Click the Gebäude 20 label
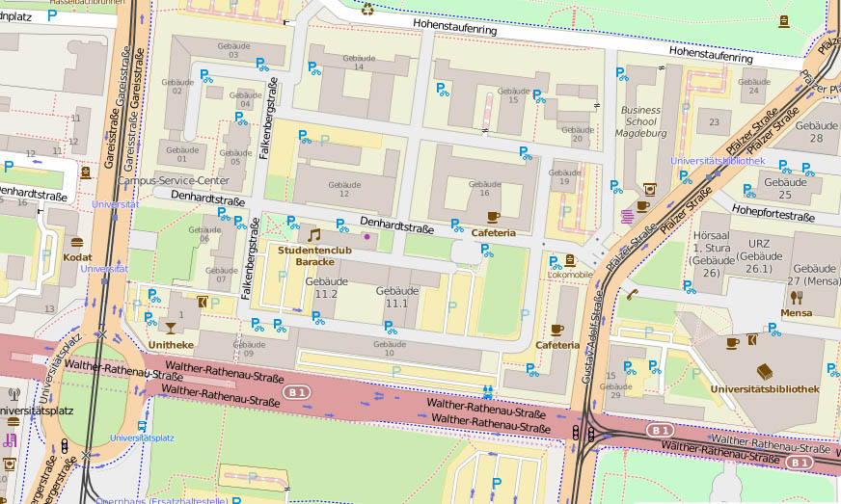841x504 pixels. tap(578, 134)
